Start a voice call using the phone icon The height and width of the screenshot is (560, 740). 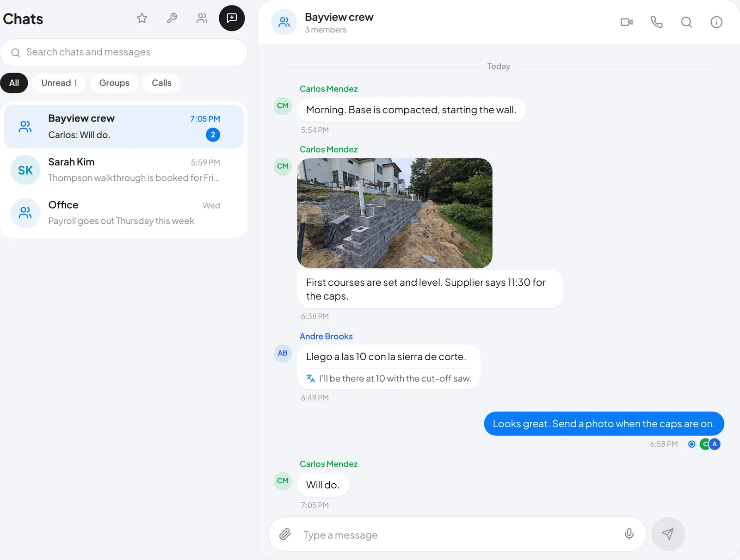(x=657, y=22)
